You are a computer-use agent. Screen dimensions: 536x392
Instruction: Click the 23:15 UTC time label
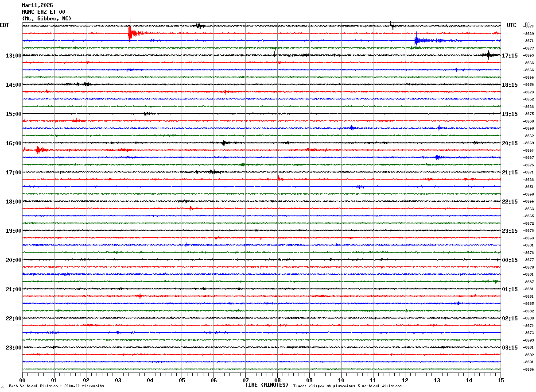[x=510, y=231]
